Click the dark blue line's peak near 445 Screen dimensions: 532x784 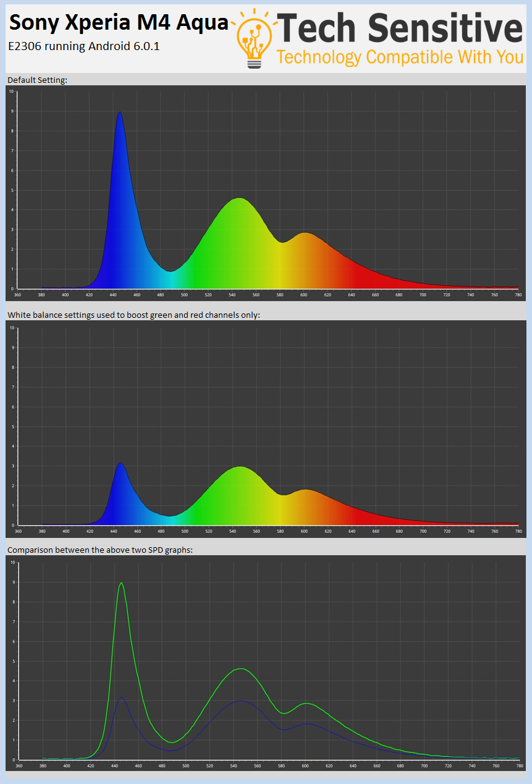coord(122,698)
